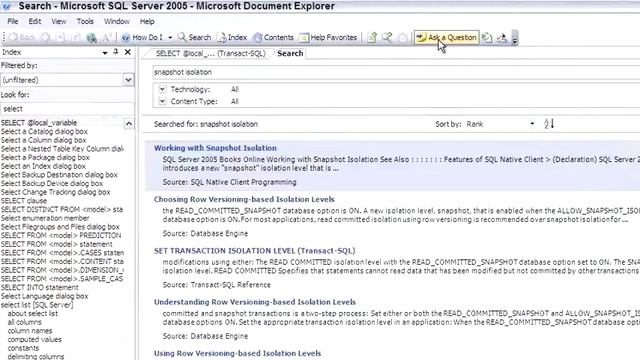Select index entry Select Backup Destination dialog box
Viewport: 640px width, 360px height.
pos(59,175)
